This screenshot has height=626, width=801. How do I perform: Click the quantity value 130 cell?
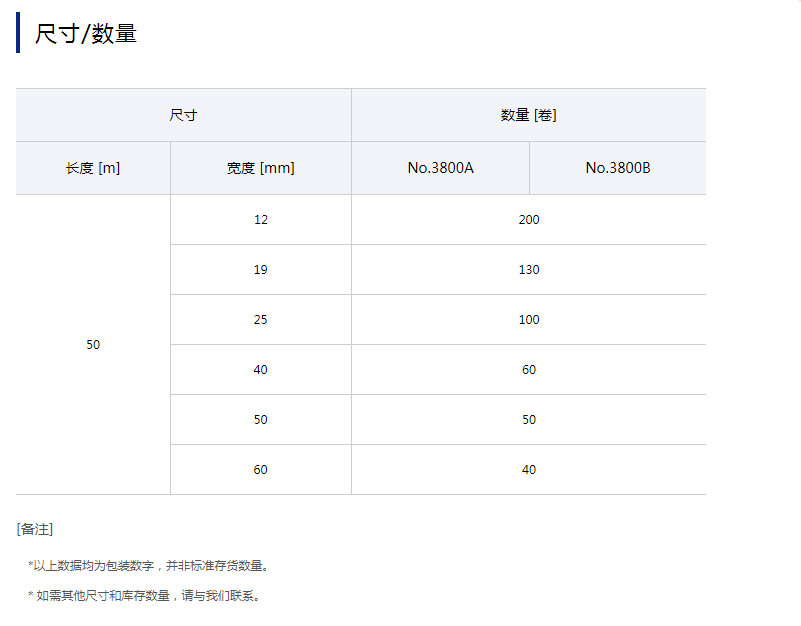[x=528, y=270]
